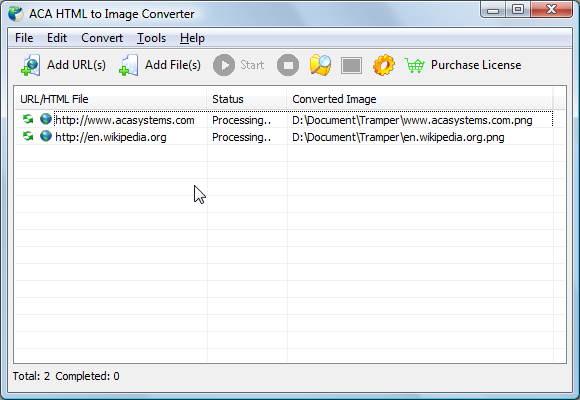Open the Tools menu
This screenshot has width=580, height=400.
[151, 38]
